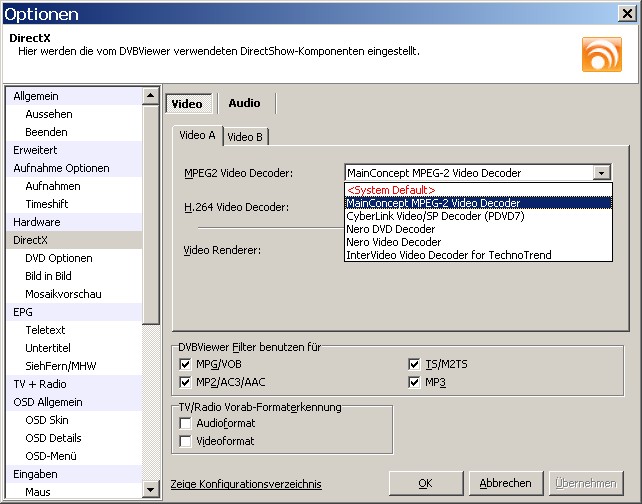This screenshot has height=504, width=642.
Task: Select MainConcept MPEG-2 Video Decoder option
Action: [x=478, y=203]
